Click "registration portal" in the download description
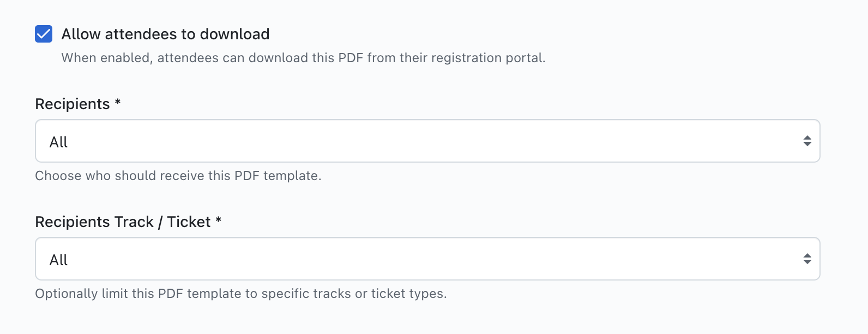This screenshot has height=334, width=868. pyautogui.click(x=488, y=58)
